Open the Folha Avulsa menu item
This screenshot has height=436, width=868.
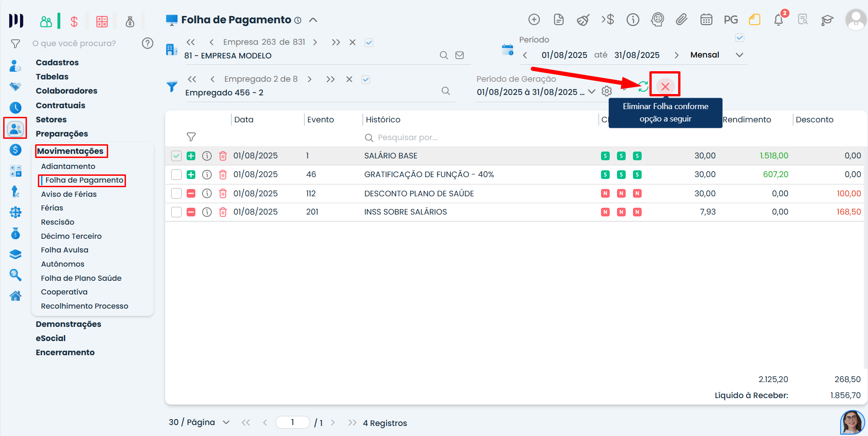click(64, 250)
